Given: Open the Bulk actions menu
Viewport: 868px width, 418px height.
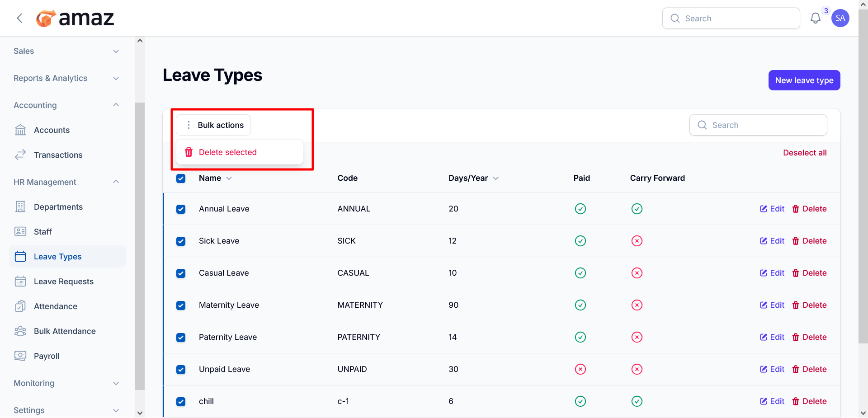Looking at the screenshot, I should tap(213, 125).
